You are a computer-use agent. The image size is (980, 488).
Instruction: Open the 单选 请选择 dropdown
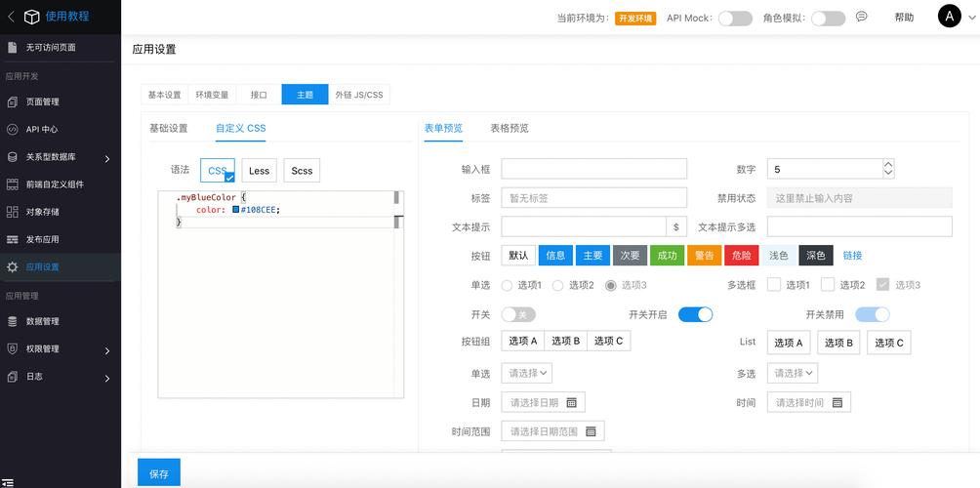pos(527,373)
